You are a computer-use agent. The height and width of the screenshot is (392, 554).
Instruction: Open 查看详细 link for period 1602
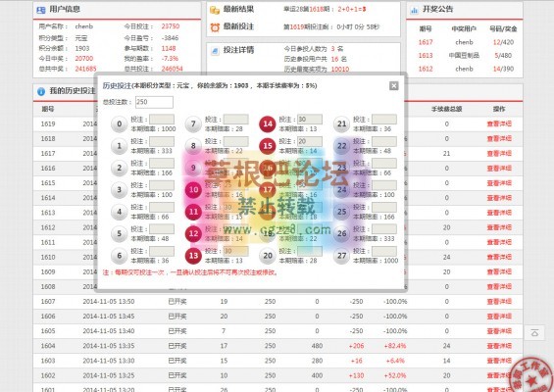point(499,375)
